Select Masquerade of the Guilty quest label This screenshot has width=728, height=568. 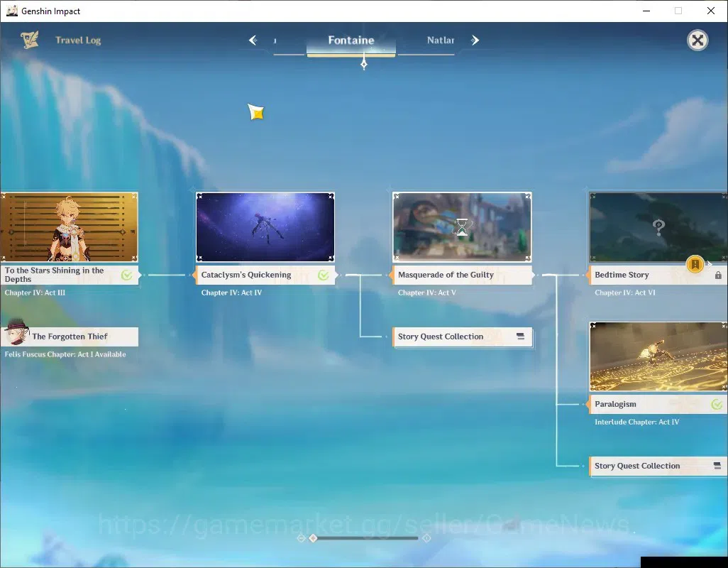click(x=462, y=275)
